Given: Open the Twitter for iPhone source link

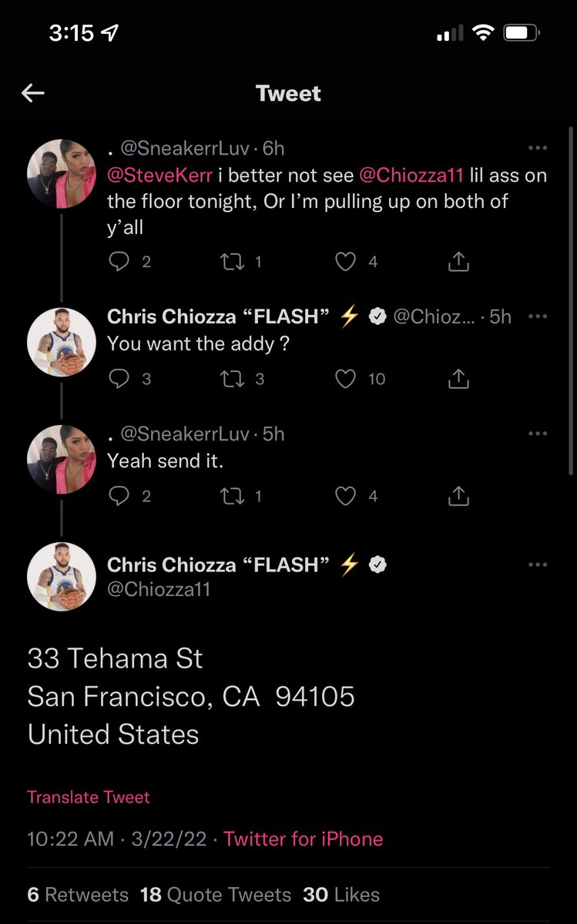Looking at the screenshot, I should point(303,839).
